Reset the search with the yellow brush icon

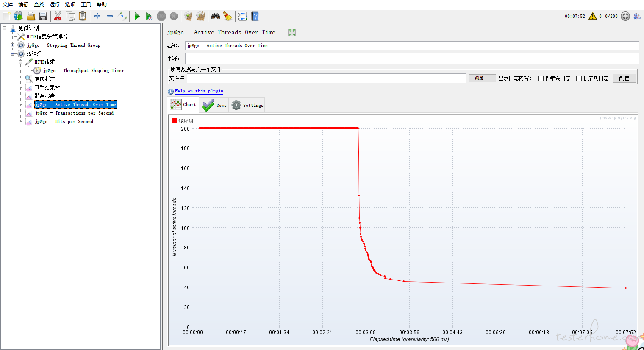[228, 16]
